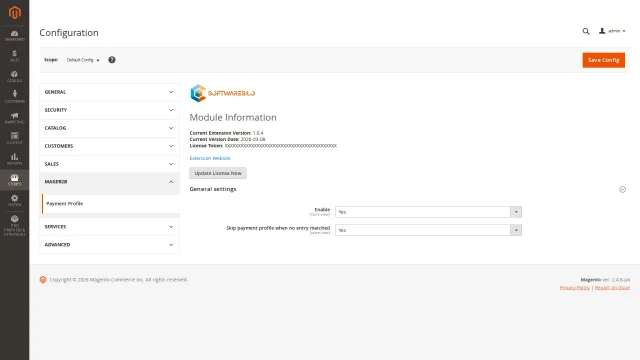This screenshot has width=640, height=360.
Task: Expand the ADVANCED config section
Action: (109, 245)
